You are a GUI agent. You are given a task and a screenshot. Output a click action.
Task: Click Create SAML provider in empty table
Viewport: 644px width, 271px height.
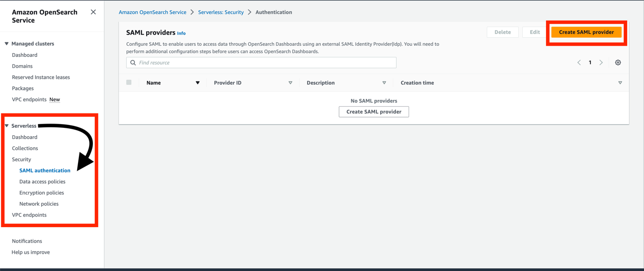[x=374, y=112]
